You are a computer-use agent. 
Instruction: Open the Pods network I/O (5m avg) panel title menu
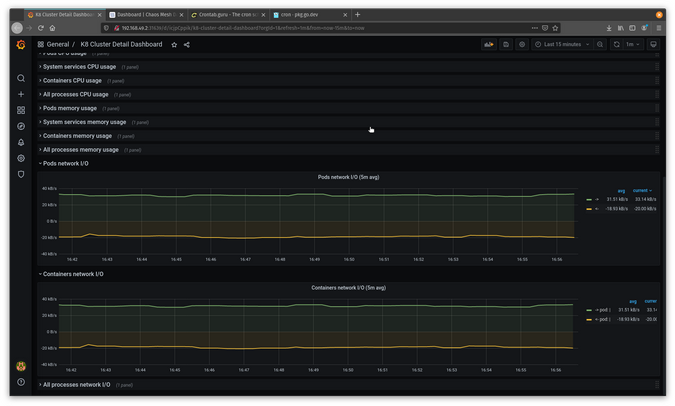[x=348, y=177]
